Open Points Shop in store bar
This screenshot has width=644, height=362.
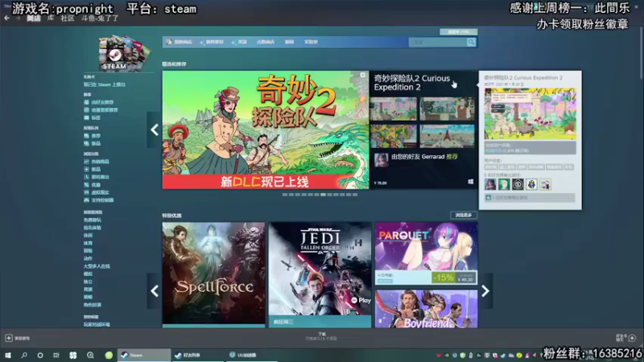coord(266,42)
